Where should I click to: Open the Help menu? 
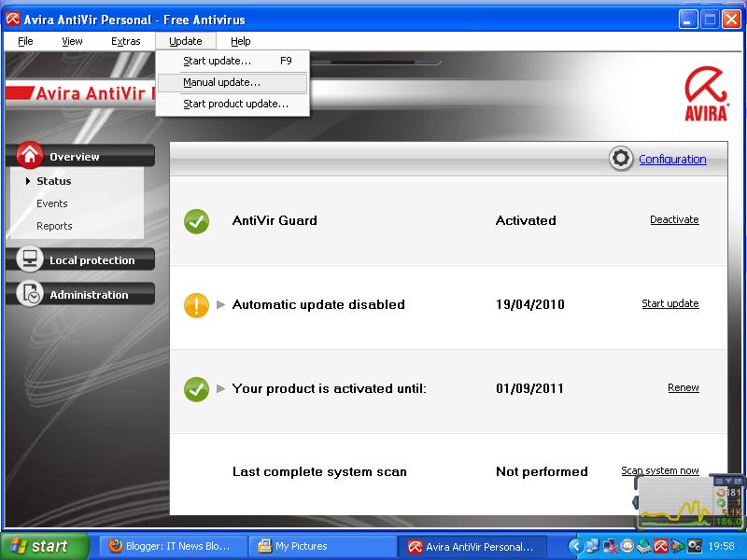point(241,41)
